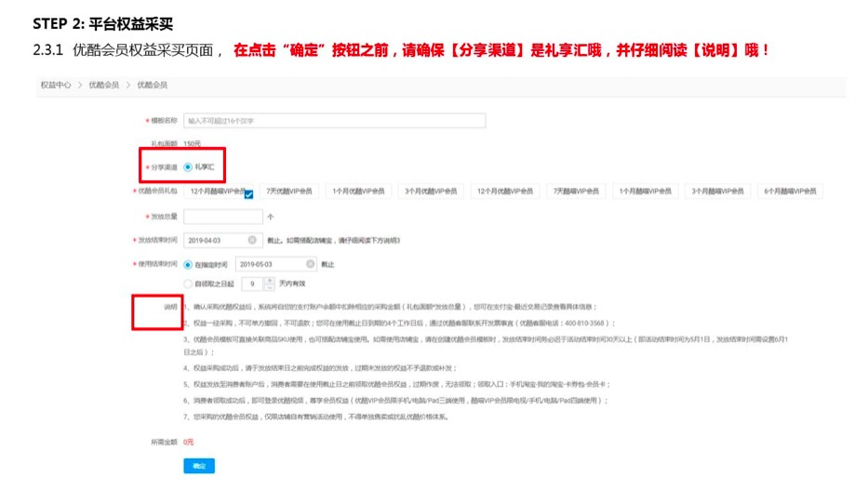Choose the 7天酷喵VIP会员 package
The image size is (868, 491).
click(x=576, y=191)
